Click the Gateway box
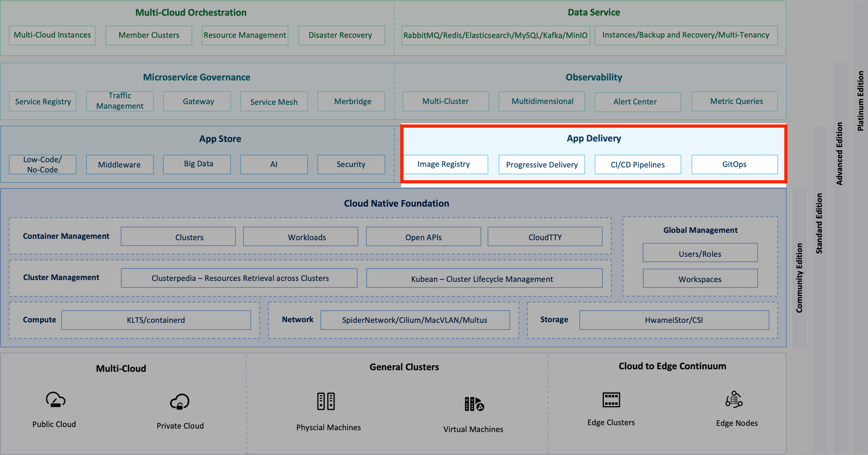Image resolution: width=868 pixels, height=455 pixels. (x=197, y=101)
